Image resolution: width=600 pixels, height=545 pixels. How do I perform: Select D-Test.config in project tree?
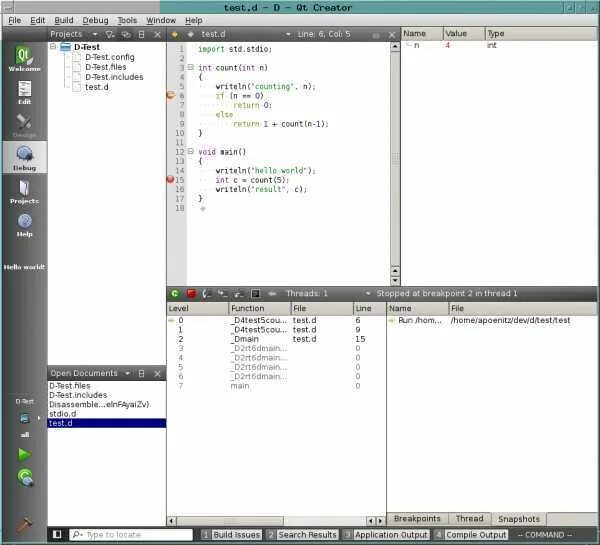pyautogui.click(x=110, y=57)
